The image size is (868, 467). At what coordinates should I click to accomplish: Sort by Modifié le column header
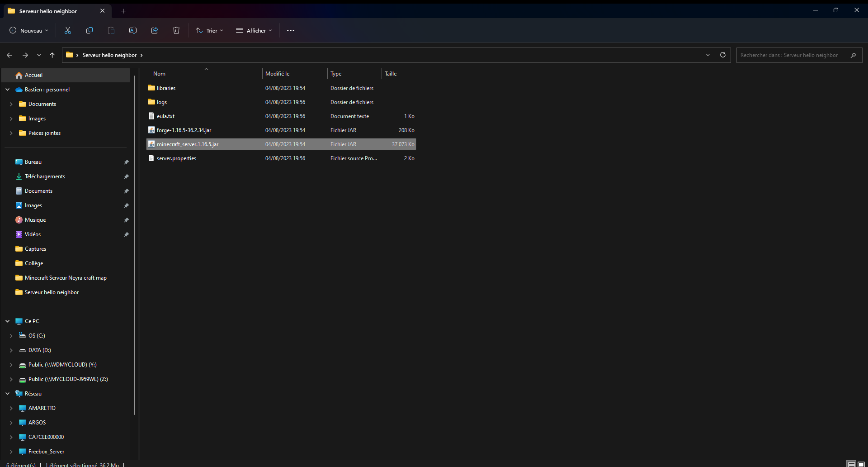[x=295, y=73]
